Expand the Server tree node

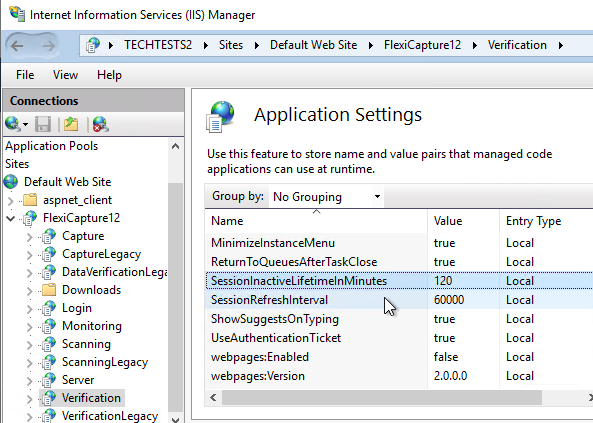point(29,381)
